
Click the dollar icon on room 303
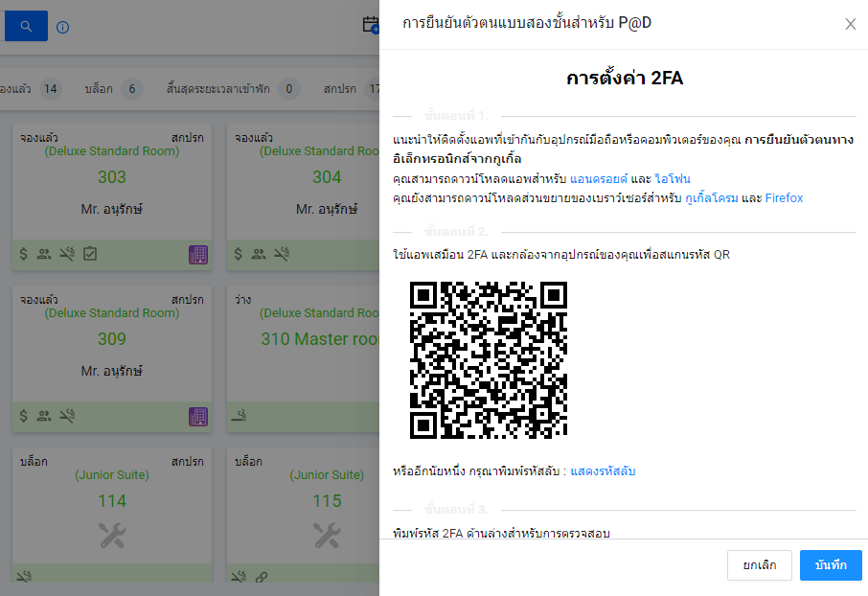click(x=23, y=254)
